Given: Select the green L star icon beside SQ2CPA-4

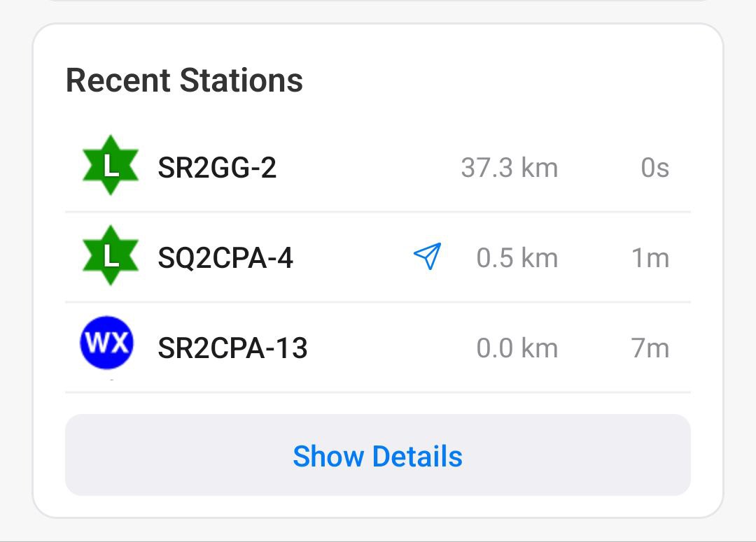Looking at the screenshot, I should [x=110, y=258].
